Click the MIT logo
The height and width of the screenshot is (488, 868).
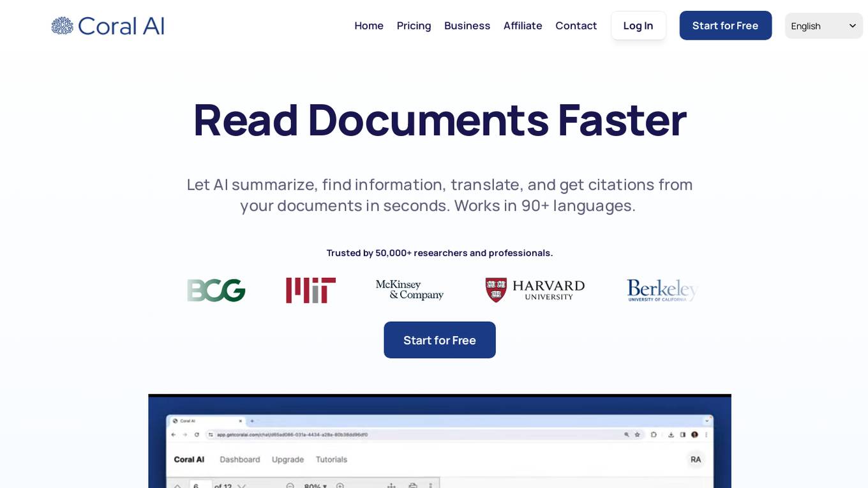[x=311, y=290]
